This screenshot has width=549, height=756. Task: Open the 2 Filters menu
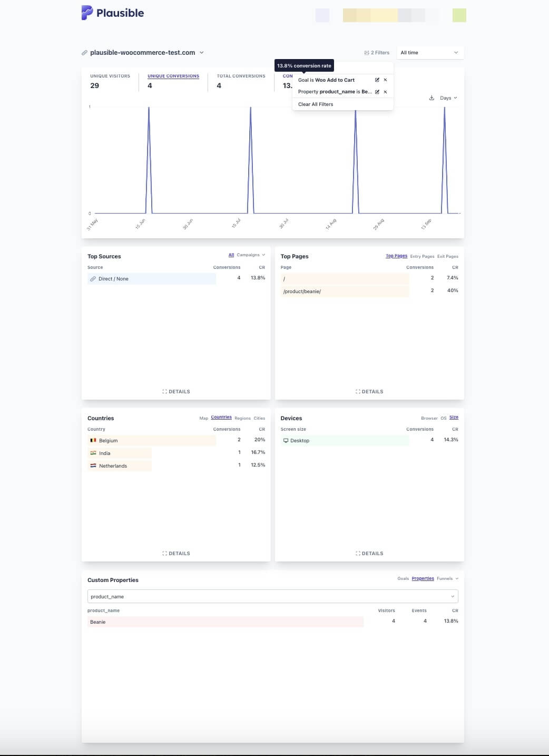pos(377,53)
